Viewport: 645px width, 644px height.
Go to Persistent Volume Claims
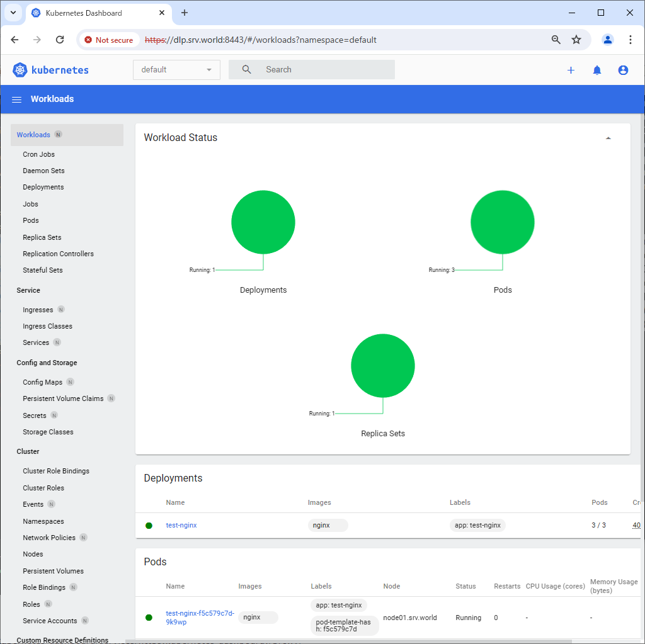(63, 398)
